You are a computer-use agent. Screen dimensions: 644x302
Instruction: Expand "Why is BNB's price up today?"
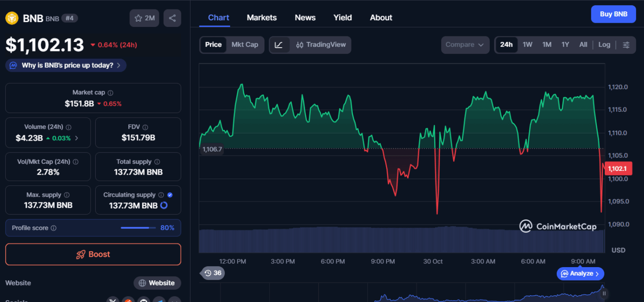pos(66,65)
